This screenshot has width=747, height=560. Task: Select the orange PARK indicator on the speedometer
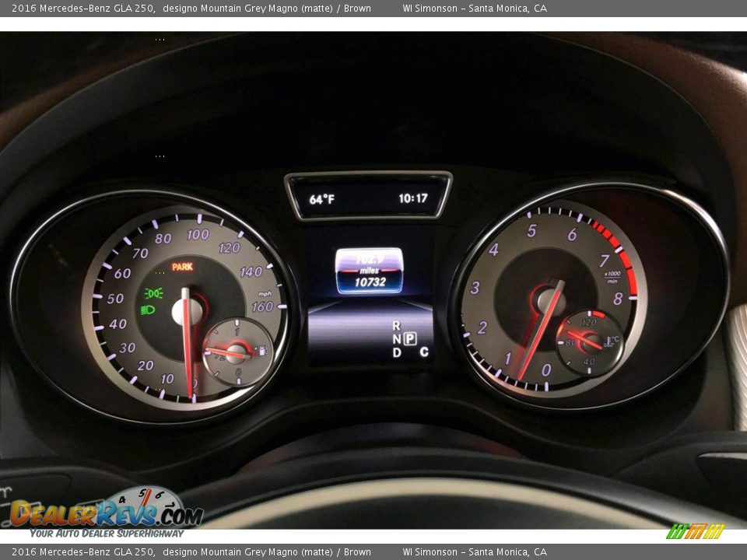[x=183, y=267]
